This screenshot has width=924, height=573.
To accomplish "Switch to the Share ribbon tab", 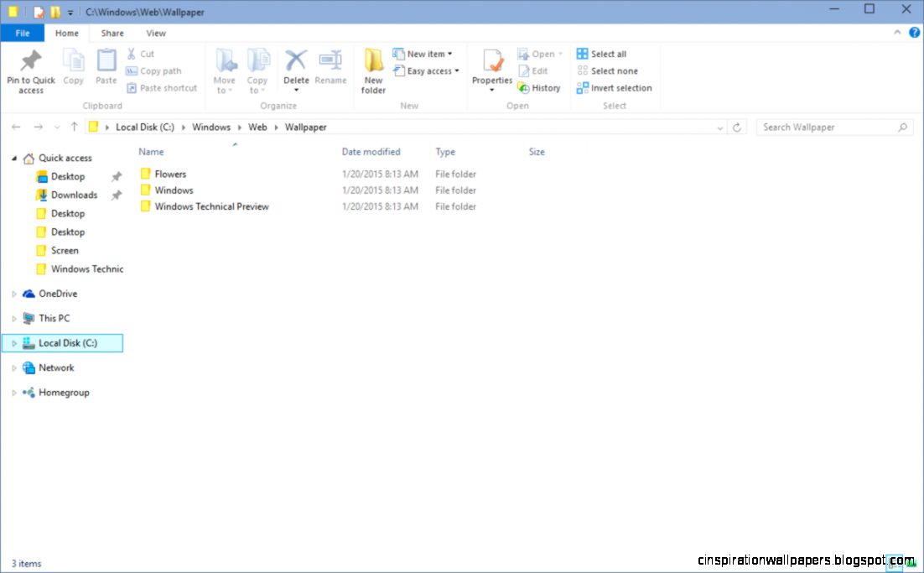I will (x=112, y=33).
